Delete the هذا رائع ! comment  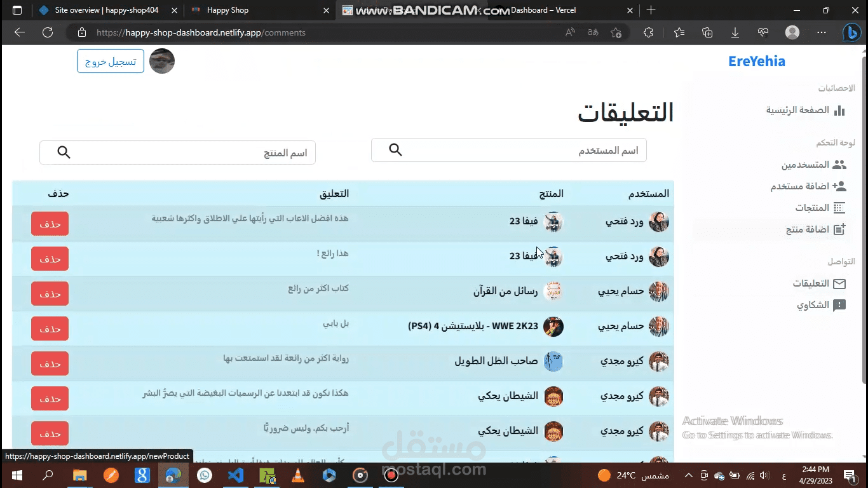click(x=50, y=259)
